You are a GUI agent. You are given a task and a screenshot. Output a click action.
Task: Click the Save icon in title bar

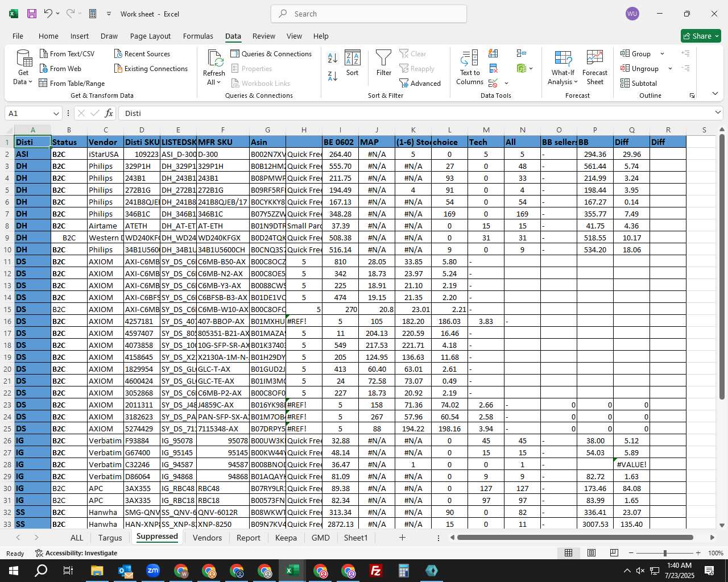pos(32,14)
